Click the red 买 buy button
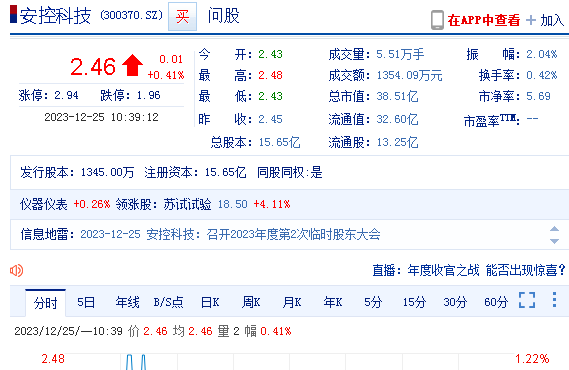Viewport: 569px width, 370px height. coord(182,16)
